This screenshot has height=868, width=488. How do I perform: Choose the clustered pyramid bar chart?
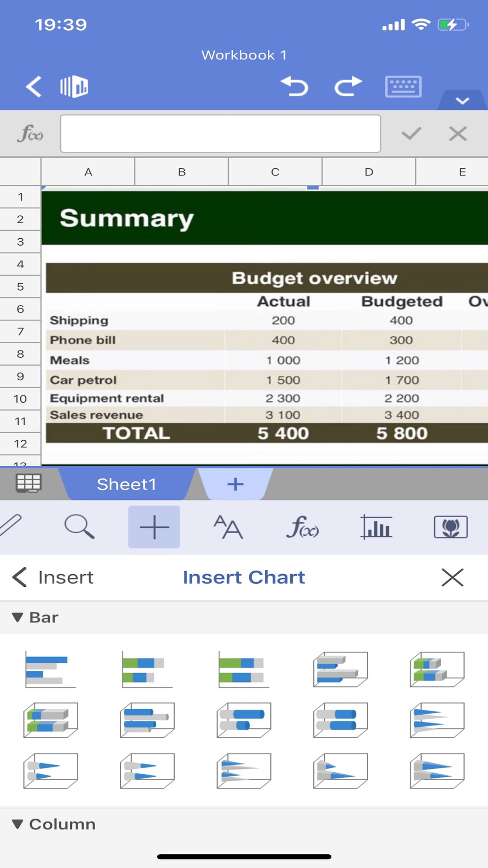tap(244, 771)
